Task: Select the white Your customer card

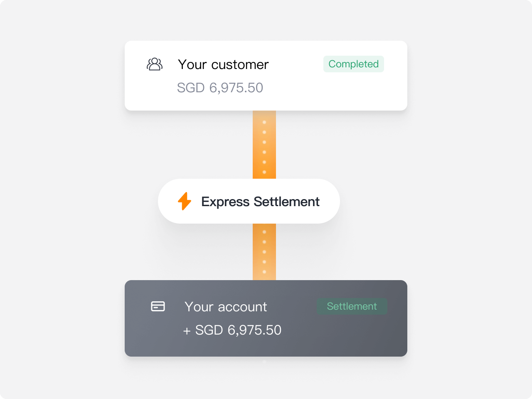Action: pos(266,76)
